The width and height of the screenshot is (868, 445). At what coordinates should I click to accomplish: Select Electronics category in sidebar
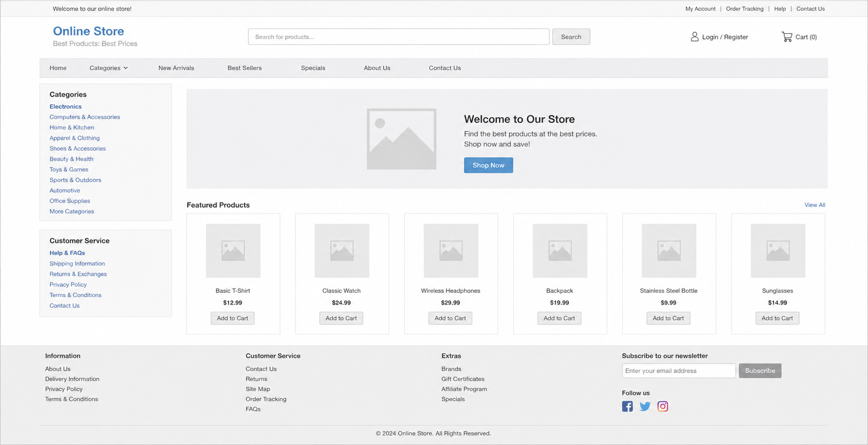(65, 106)
